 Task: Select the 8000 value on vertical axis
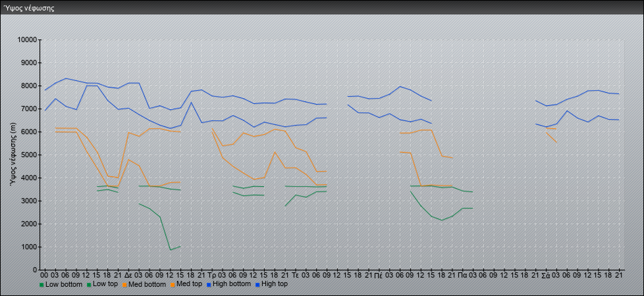coord(29,86)
